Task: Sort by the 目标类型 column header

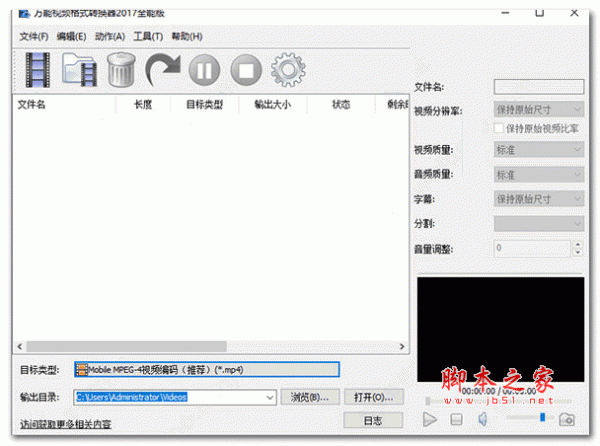Action: [x=204, y=104]
